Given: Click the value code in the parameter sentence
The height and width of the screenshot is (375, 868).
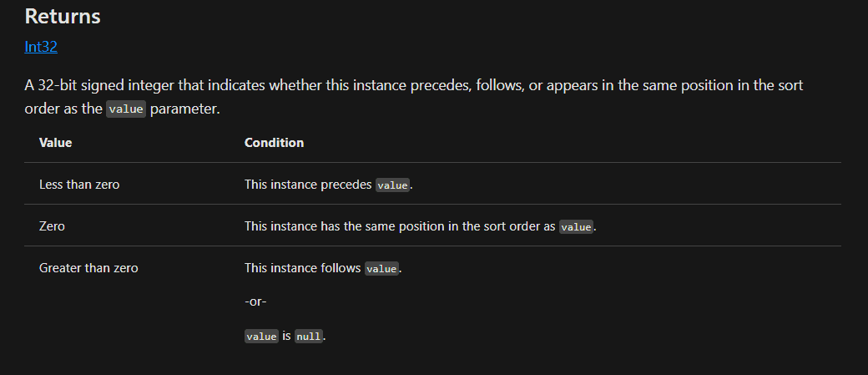Looking at the screenshot, I should point(126,109).
